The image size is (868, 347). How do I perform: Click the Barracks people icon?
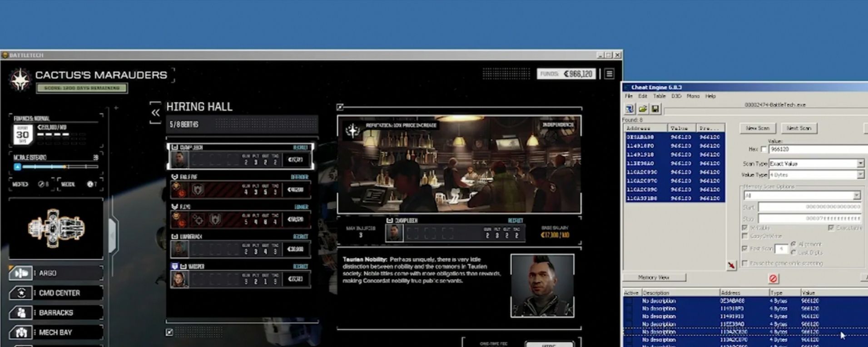tap(21, 312)
